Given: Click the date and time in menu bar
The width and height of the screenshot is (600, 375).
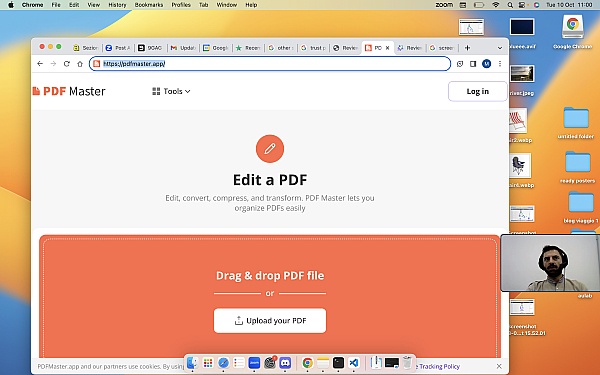Looking at the screenshot, I should point(569,5).
